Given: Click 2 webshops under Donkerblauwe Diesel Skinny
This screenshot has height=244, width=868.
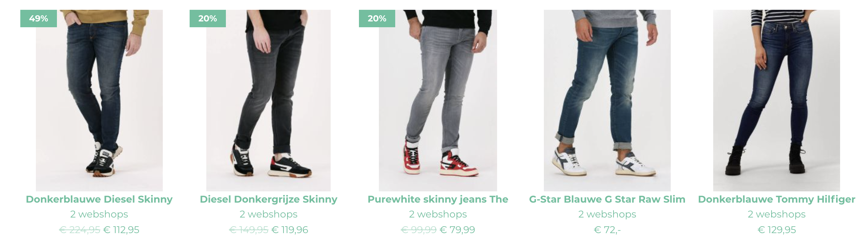Looking at the screenshot, I should (x=99, y=214).
